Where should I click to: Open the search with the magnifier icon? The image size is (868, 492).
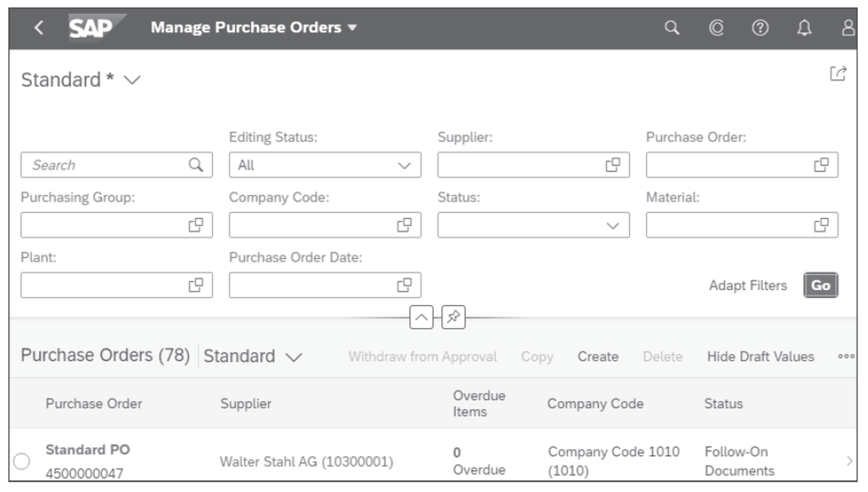pos(672,27)
